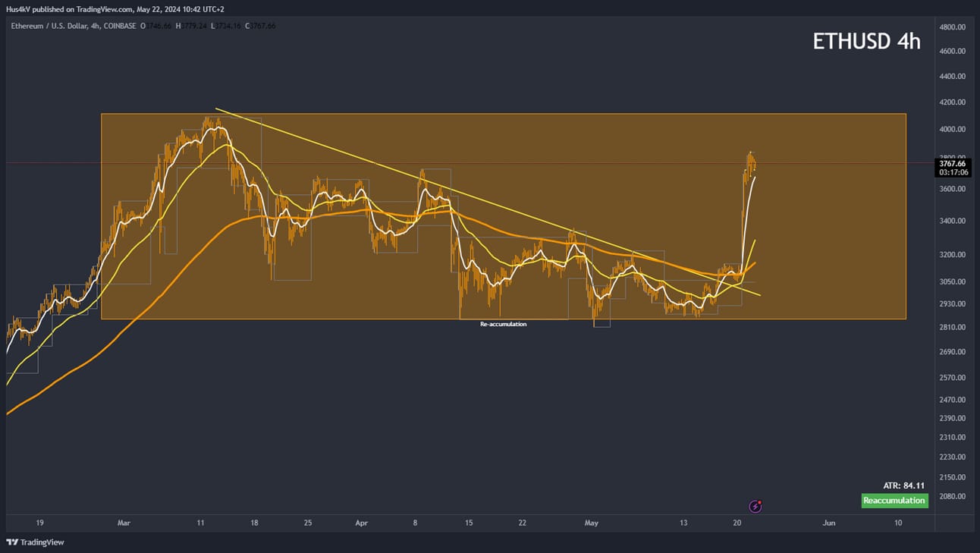Click the candle countdown timer 03:17:06
The image size is (980, 553).
952,172
